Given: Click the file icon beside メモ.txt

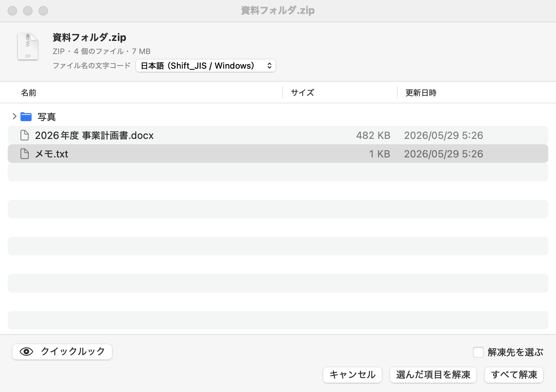Looking at the screenshot, I should tap(24, 154).
